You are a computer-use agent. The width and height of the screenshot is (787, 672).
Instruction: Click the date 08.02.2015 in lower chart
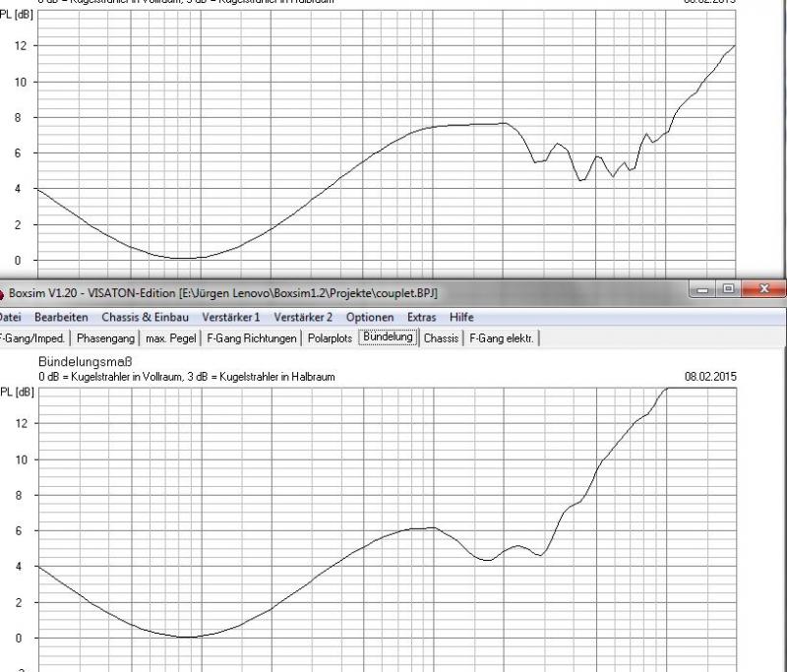(710, 377)
